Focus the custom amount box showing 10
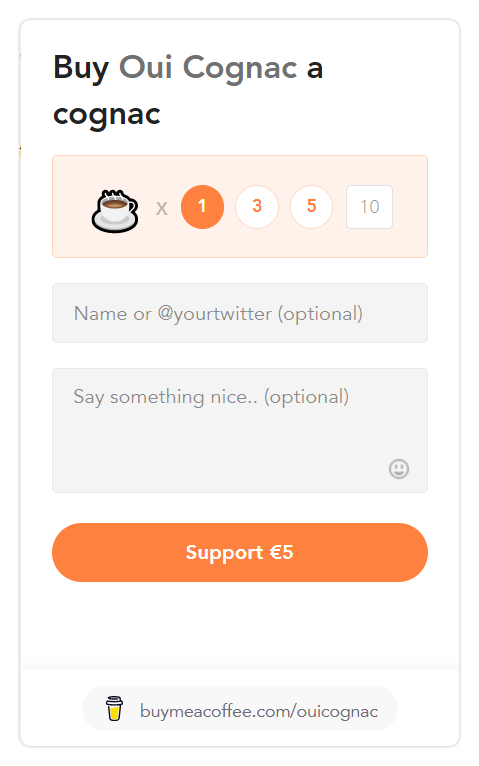This screenshot has width=479, height=766. click(370, 207)
